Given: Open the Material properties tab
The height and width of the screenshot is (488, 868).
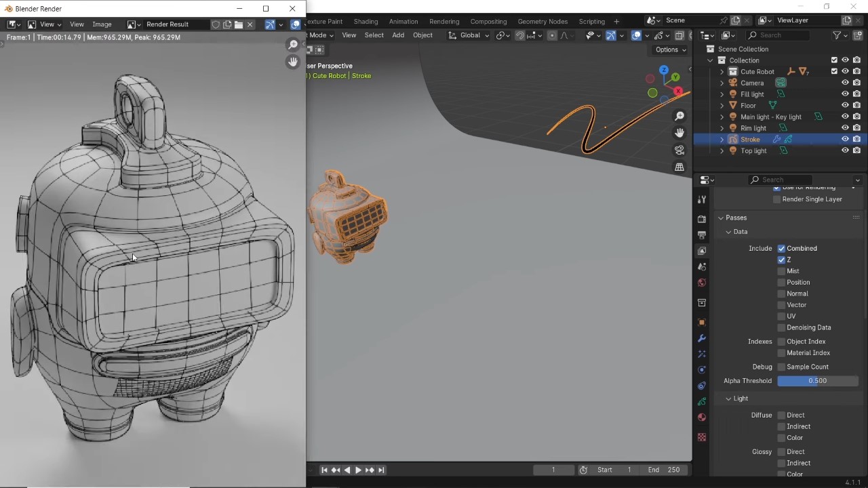Looking at the screenshot, I should tap(701, 418).
